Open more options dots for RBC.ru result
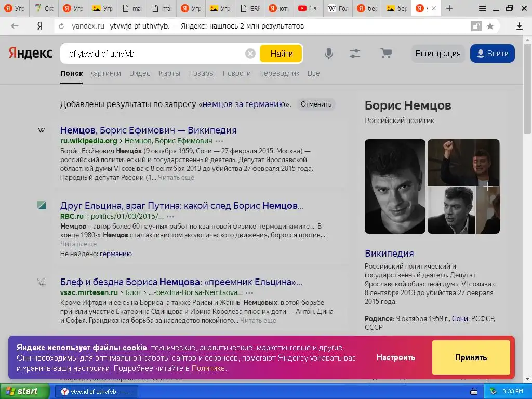Viewport: 532px width, 399px height. pyautogui.click(x=170, y=217)
